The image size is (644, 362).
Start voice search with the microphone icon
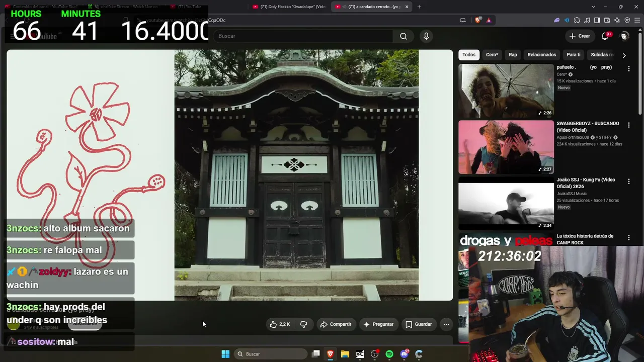pos(426,36)
